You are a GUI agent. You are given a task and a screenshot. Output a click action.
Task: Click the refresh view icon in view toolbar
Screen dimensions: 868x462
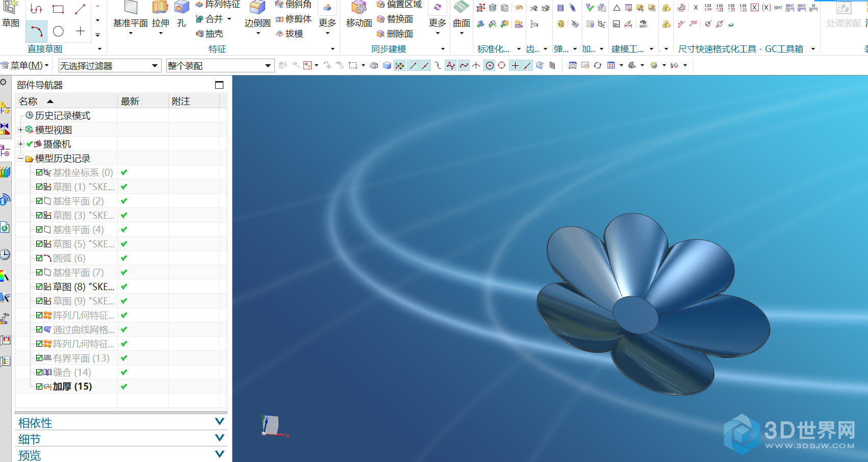point(598,65)
